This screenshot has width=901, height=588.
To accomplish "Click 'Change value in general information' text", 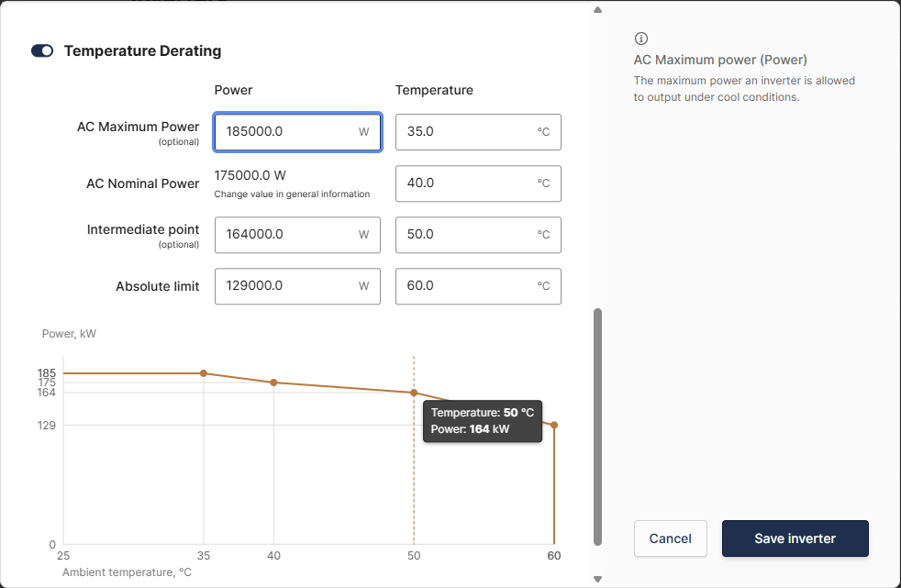I will (292, 194).
